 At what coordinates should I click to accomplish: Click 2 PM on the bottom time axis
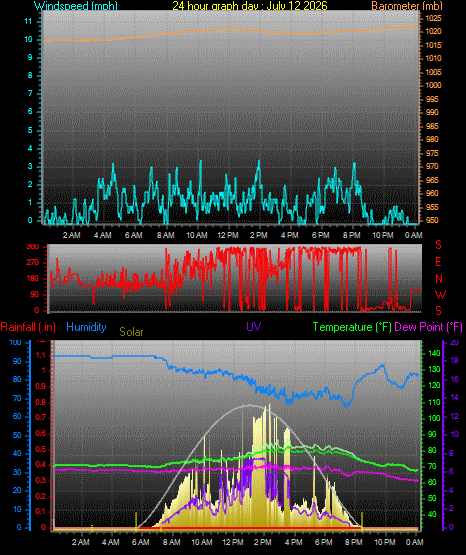coord(263,542)
